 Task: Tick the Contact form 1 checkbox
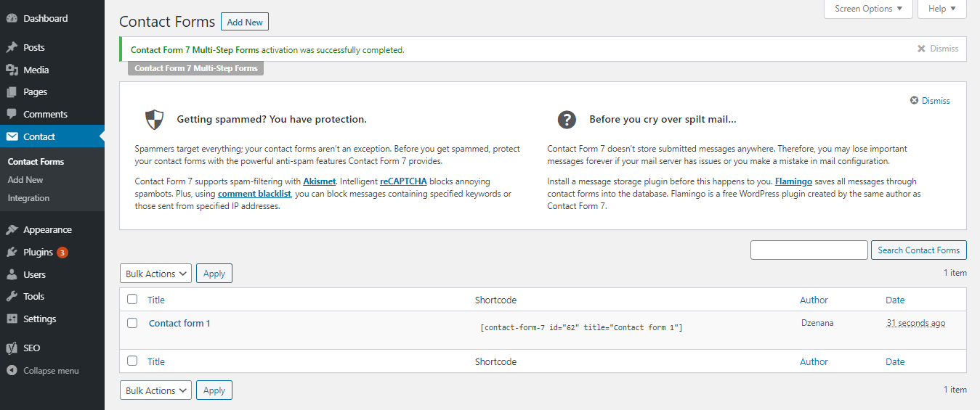[x=132, y=323]
